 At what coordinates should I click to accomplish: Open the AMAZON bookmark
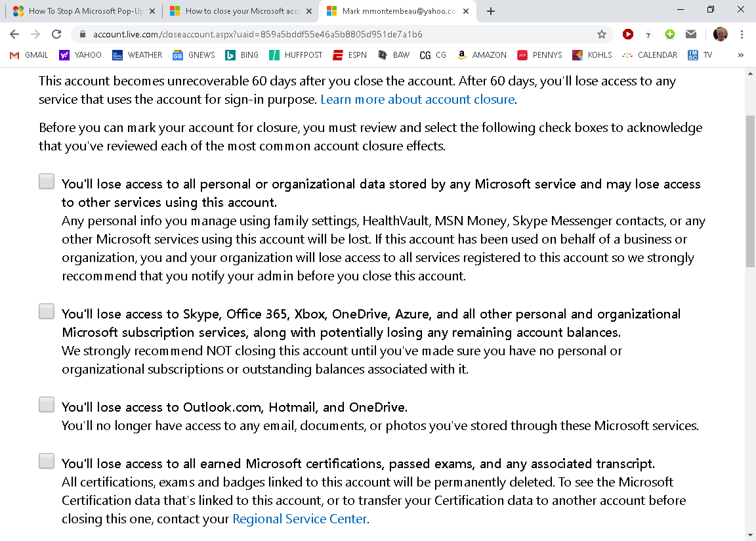(481, 55)
